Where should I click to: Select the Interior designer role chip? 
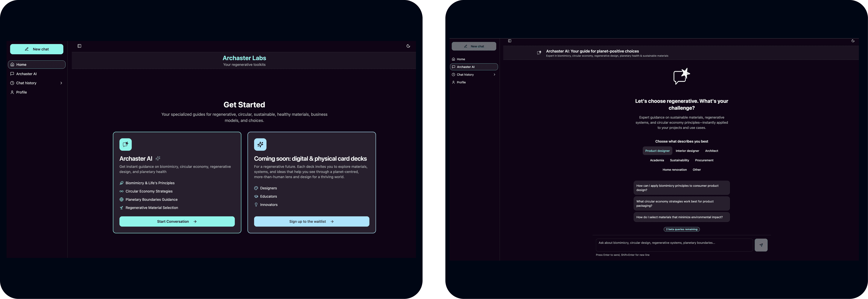tap(687, 151)
